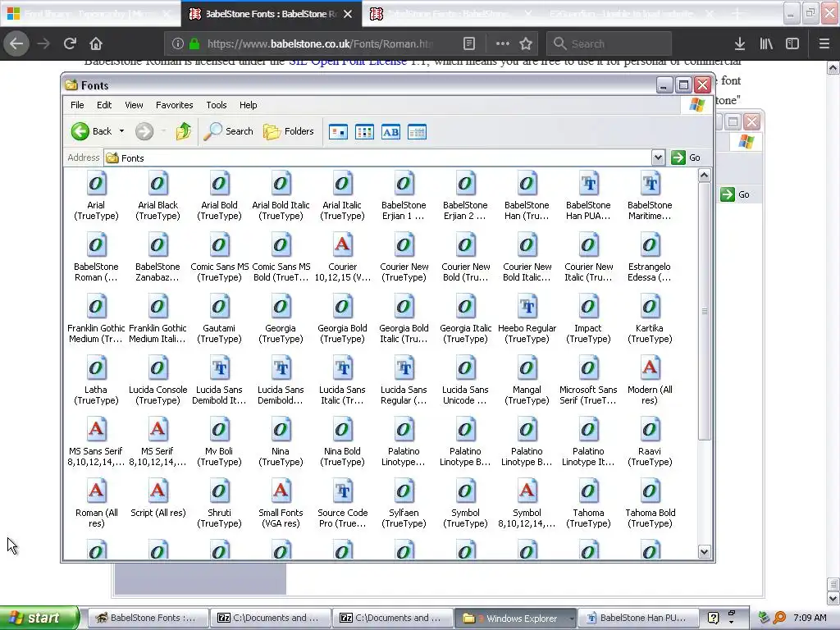Screen dimensions: 840x630
Task: Show fonts by Similarity view button
Action: [390, 132]
